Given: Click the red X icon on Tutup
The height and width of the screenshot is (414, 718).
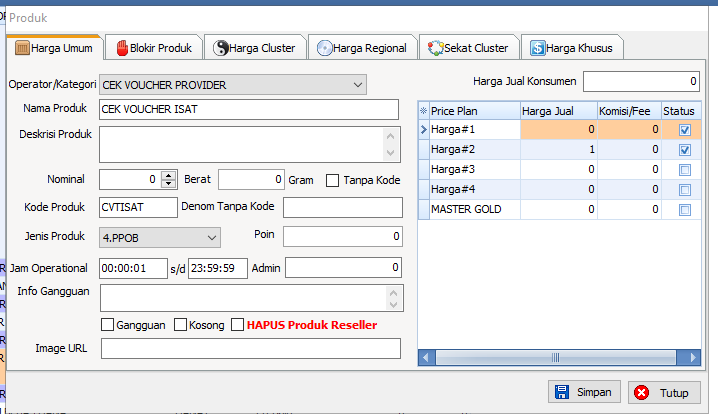Looking at the screenshot, I should [x=642, y=392].
